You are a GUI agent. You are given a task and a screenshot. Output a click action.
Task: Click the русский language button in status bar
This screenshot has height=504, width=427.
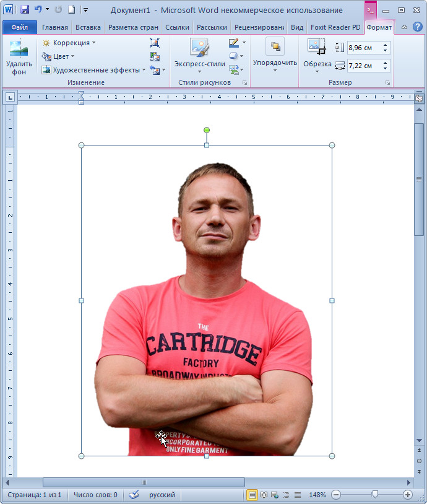tap(162, 495)
